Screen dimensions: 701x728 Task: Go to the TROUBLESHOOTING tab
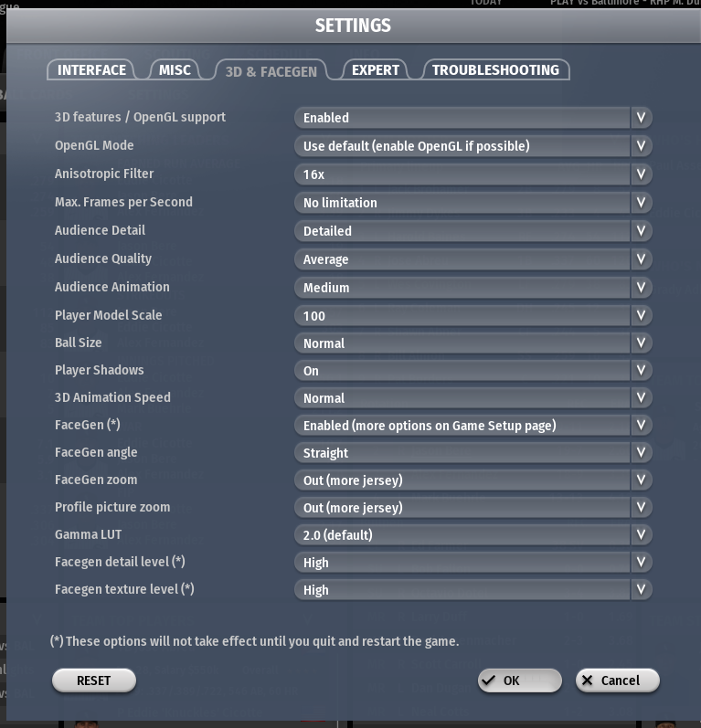click(x=495, y=70)
